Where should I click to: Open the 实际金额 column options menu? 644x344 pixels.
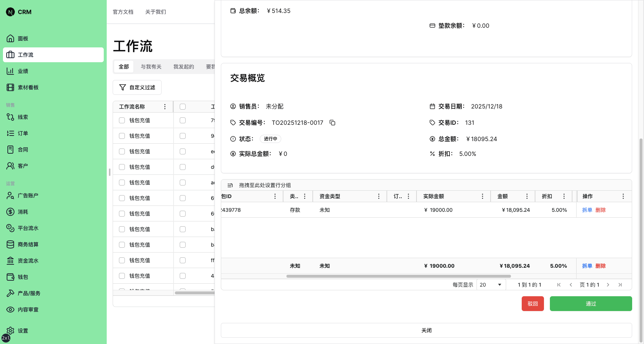pyautogui.click(x=482, y=196)
